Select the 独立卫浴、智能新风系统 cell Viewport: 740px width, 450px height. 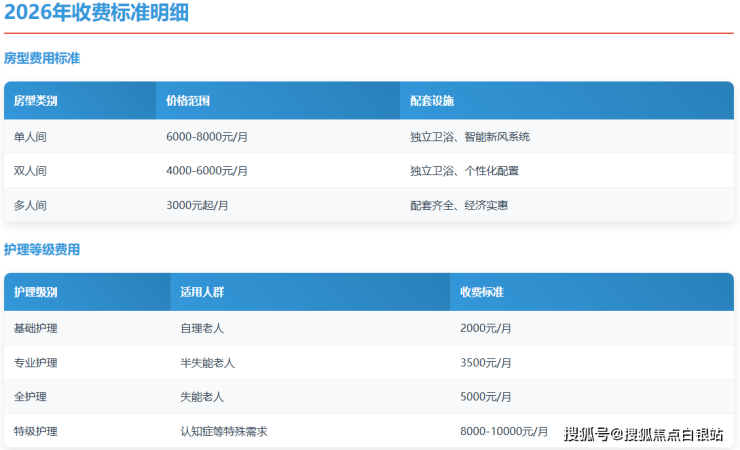(469, 137)
